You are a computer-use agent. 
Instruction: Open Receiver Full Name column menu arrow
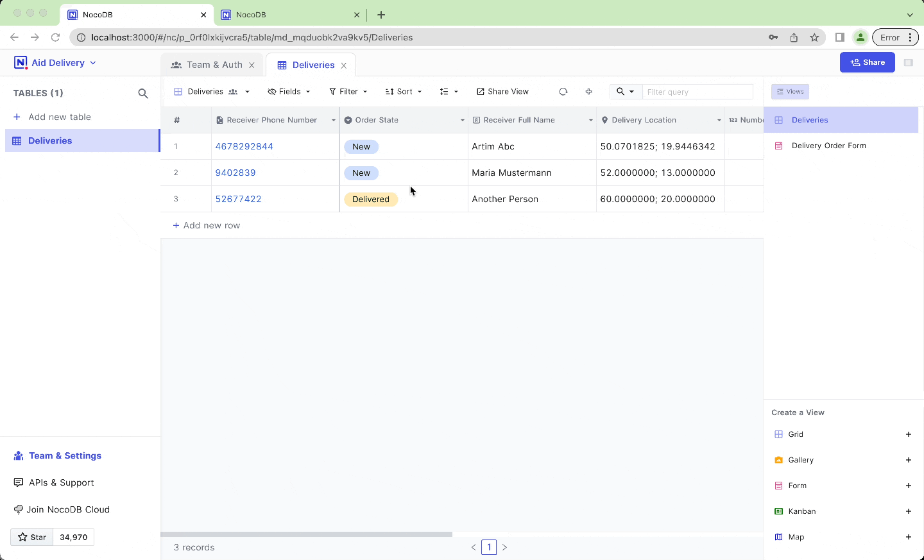(x=590, y=121)
